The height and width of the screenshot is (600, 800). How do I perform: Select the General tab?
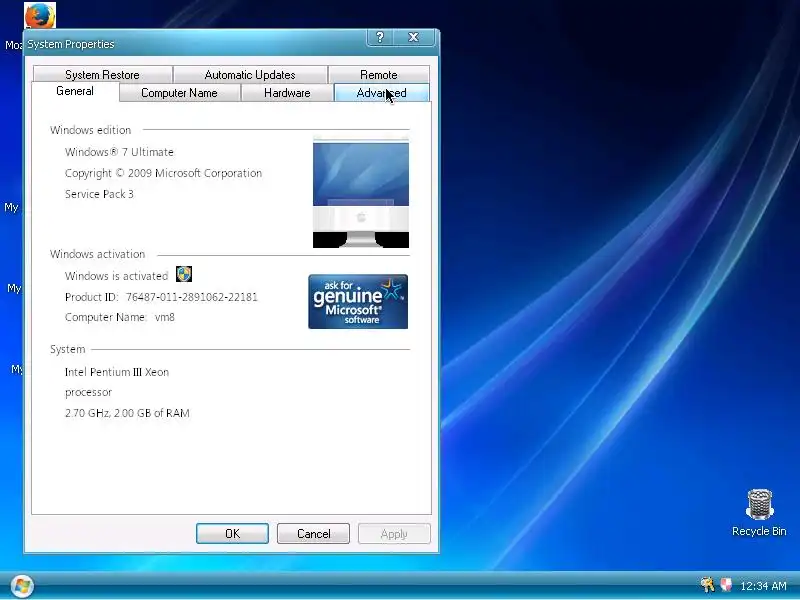pos(75,91)
